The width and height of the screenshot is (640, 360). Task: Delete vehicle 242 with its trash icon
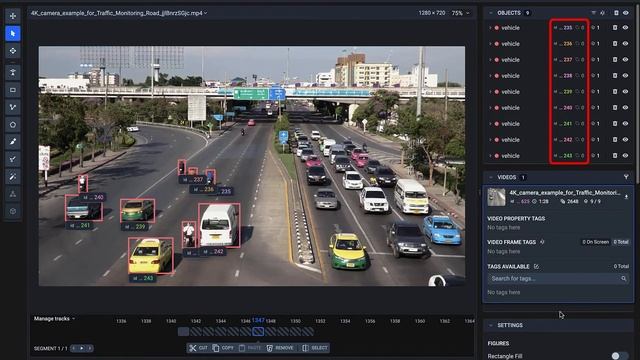coord(615,140)
